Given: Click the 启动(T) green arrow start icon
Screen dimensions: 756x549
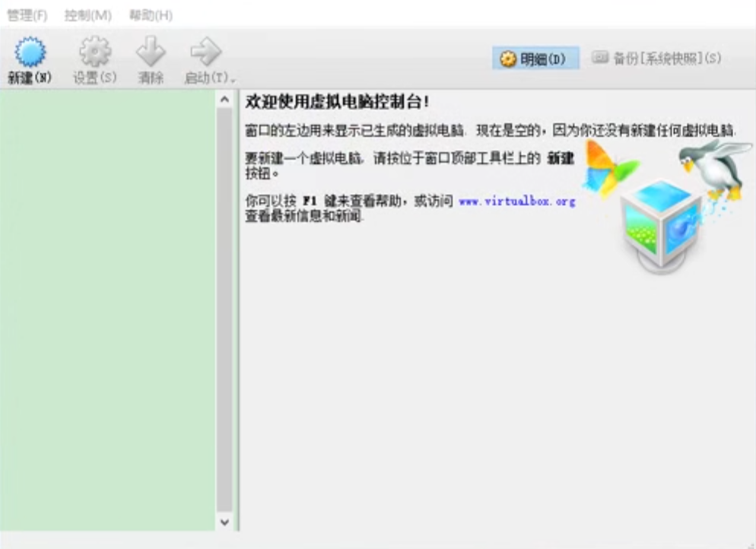Looking at the screenshot, I should click(x=206, y=51).
